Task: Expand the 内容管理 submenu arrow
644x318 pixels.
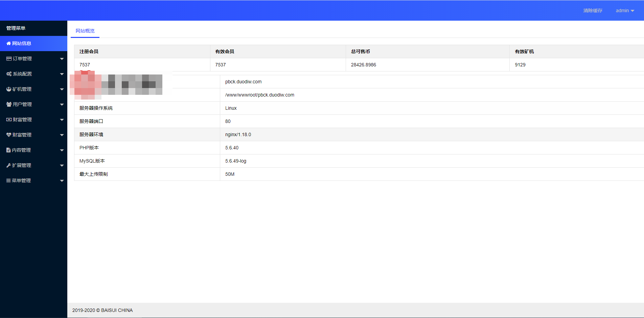Action: [x=62, y=150]
